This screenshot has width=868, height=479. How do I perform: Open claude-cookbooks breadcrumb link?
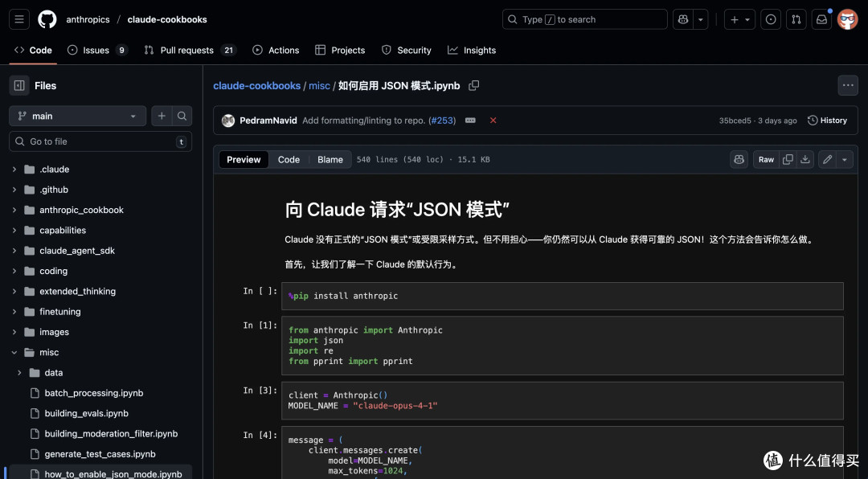point(257,86)
